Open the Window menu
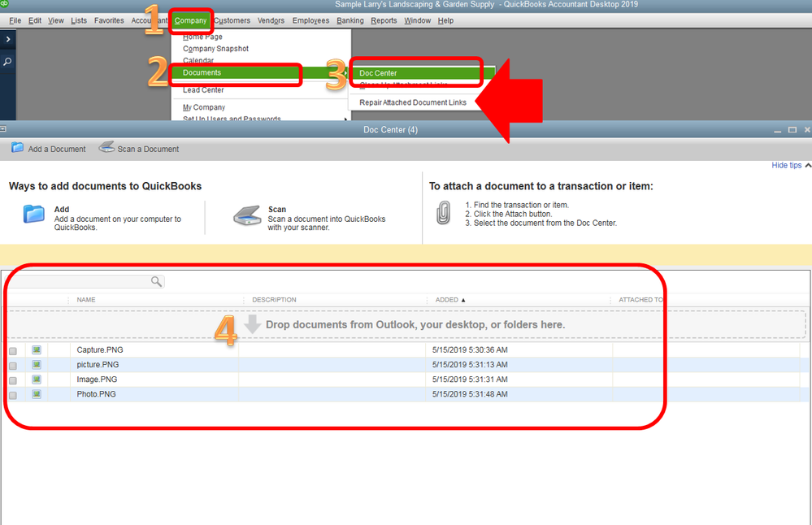This screenshot has height=525, width=812. click(418, 20)
